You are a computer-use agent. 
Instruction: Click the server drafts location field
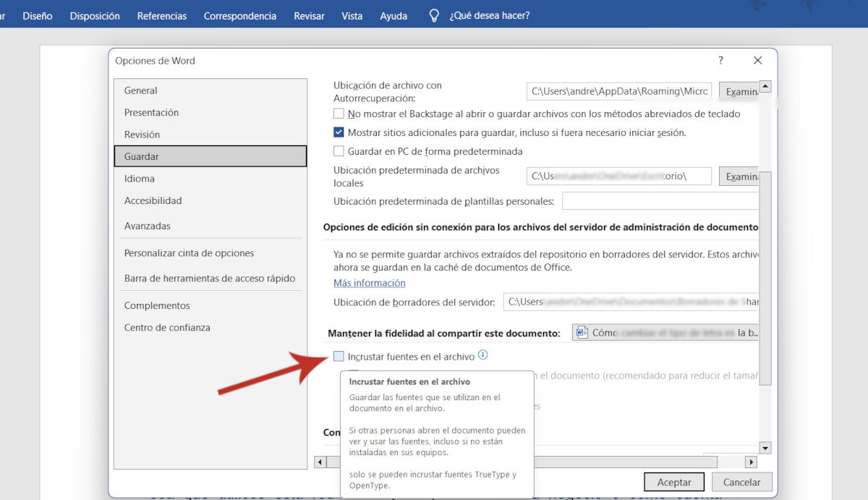click(631, 302)
